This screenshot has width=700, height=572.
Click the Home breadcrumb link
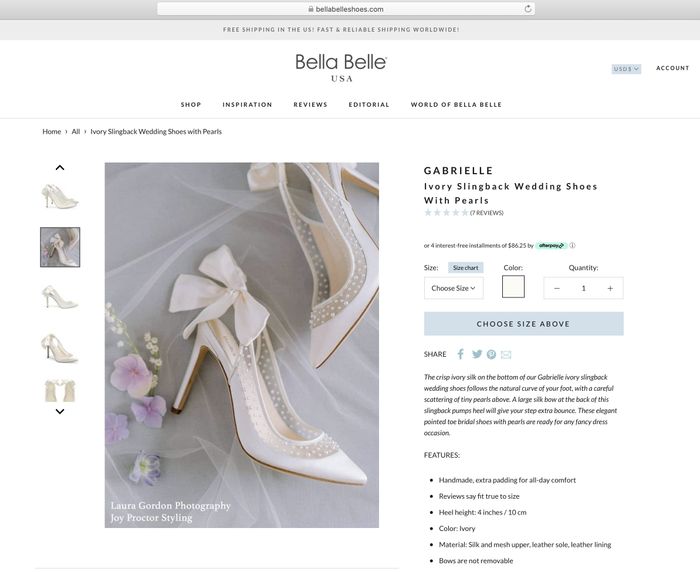pyautogui.click(x=51, y=131)
